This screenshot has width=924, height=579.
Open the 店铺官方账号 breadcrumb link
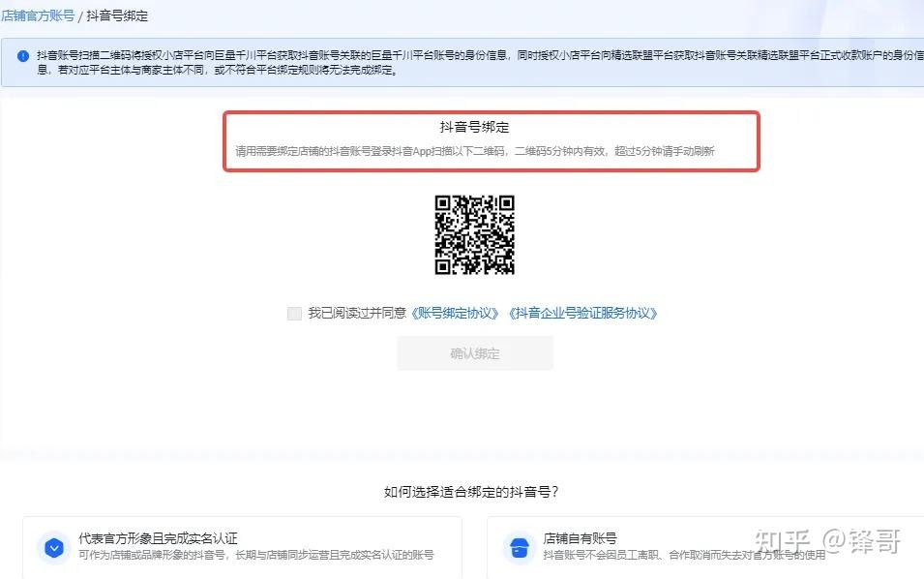coord(38,15)
